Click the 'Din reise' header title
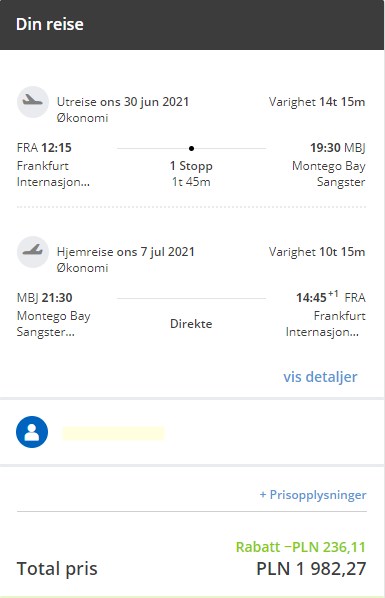The width and height of the screenshot is (385, 598). pyautogui.click(x=50, y=24)
